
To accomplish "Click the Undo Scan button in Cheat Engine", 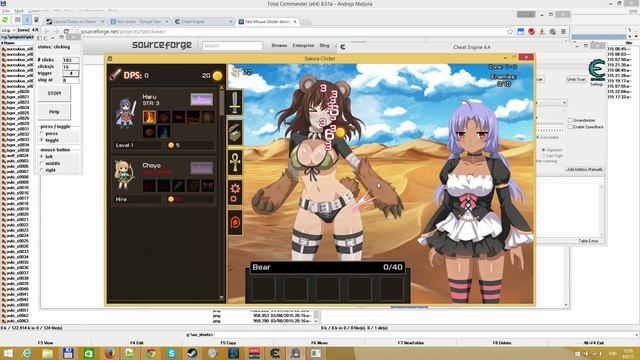I will pyautogui.click(x=576, y=79).
